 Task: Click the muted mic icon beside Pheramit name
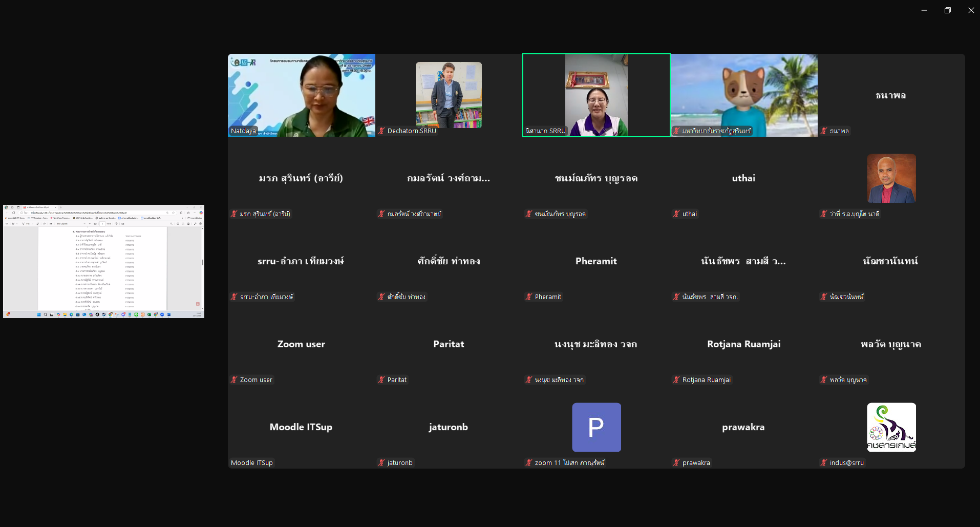(x=529, y=297)
